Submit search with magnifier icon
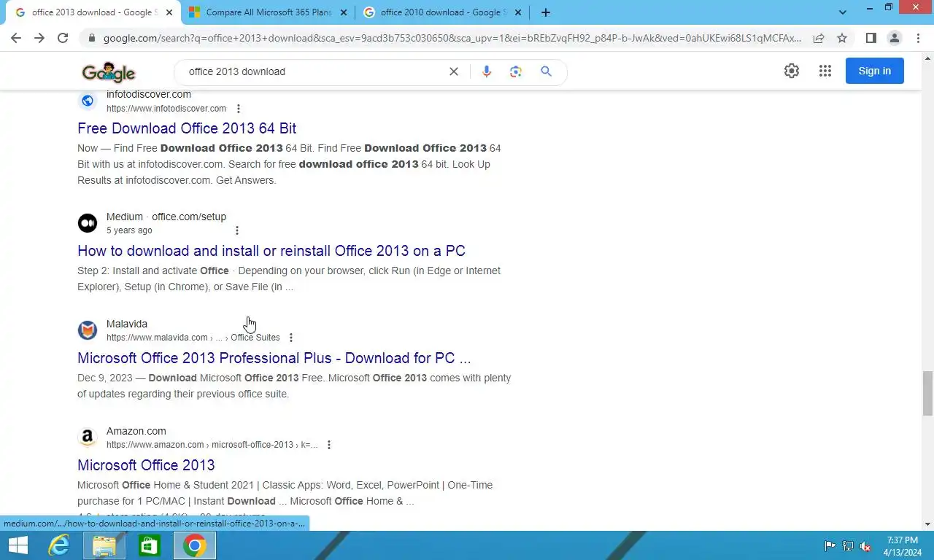Viewport: 934px width, 560px height. (x=546, y=71)
